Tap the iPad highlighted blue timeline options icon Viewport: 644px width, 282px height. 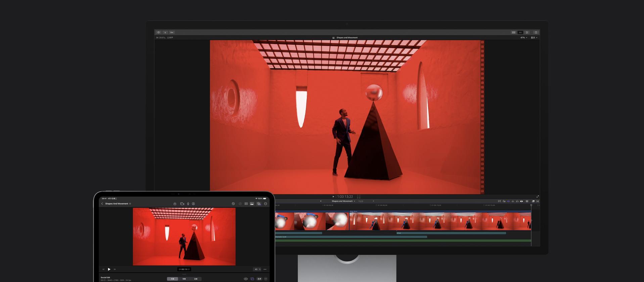click(252, 279)
